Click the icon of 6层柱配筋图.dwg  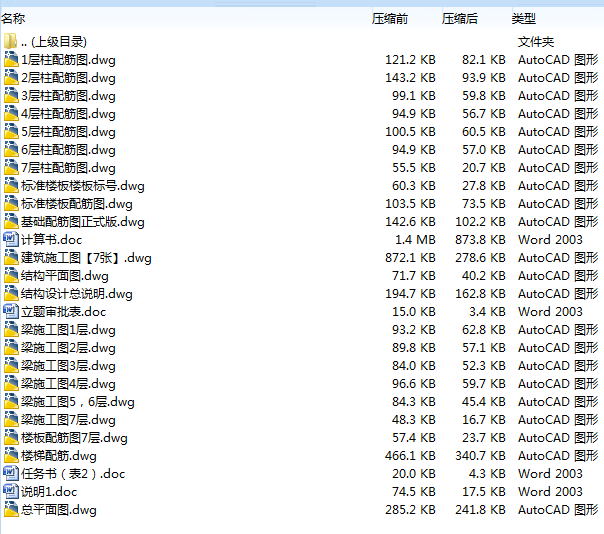11,149
